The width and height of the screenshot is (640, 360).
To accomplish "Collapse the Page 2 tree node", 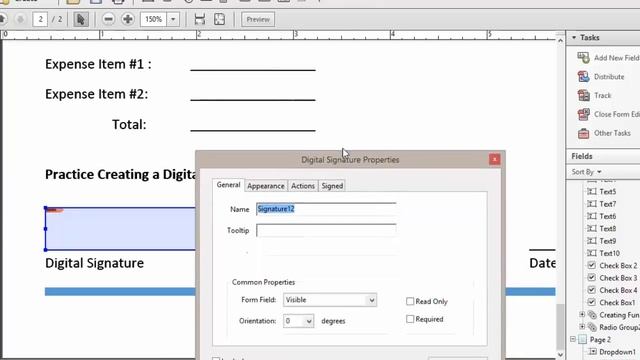I will pos(573,339).
